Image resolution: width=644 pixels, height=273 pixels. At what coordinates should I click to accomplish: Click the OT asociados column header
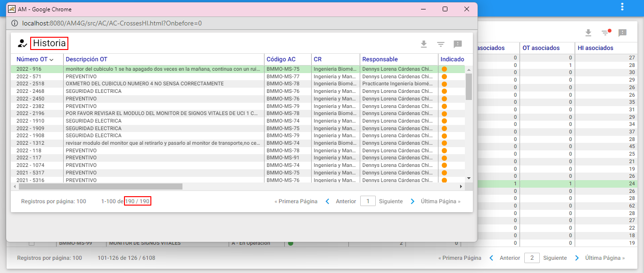[x=541, y=48]
